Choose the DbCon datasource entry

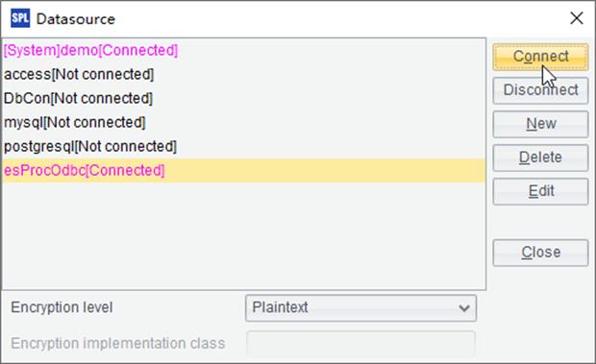[x=243, y=98]
